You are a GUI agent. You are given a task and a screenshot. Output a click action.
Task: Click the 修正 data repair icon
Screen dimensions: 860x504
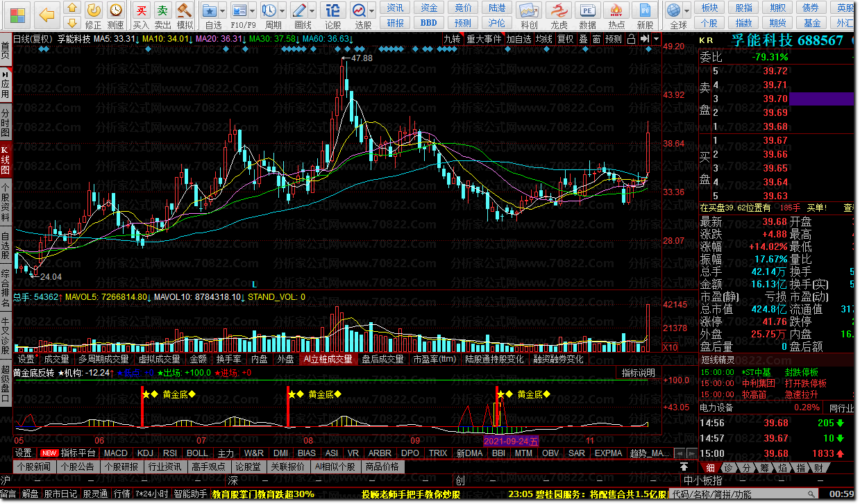click(x=94, y=10)
